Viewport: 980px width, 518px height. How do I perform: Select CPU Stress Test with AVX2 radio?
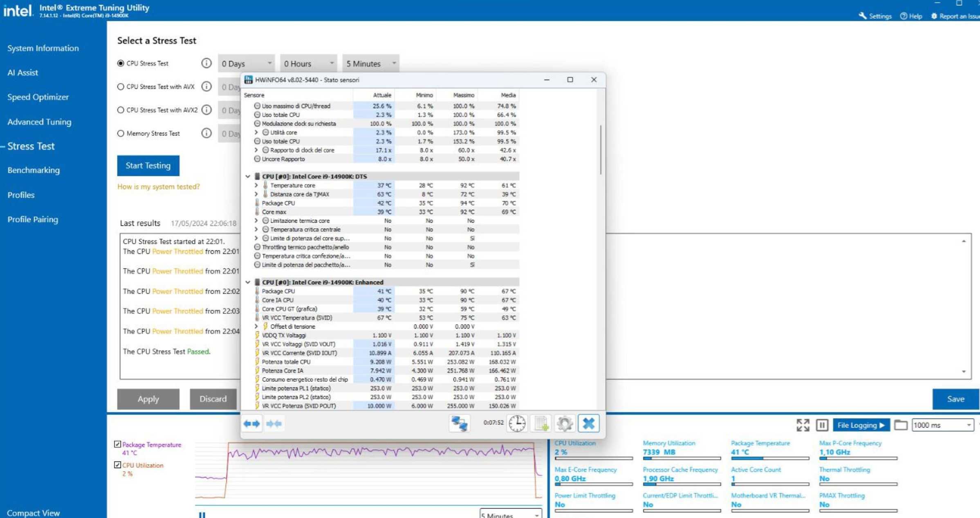click(x=121, y=110)
